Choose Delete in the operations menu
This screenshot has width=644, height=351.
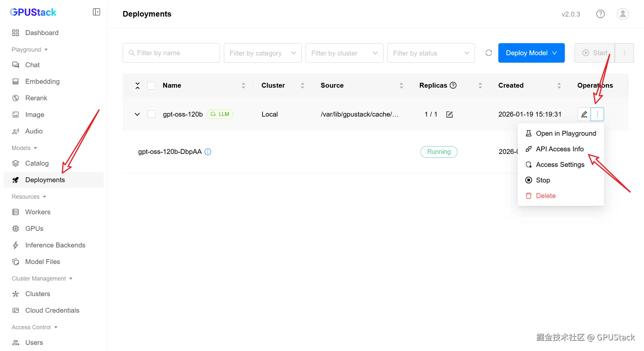tap(545, 196)
